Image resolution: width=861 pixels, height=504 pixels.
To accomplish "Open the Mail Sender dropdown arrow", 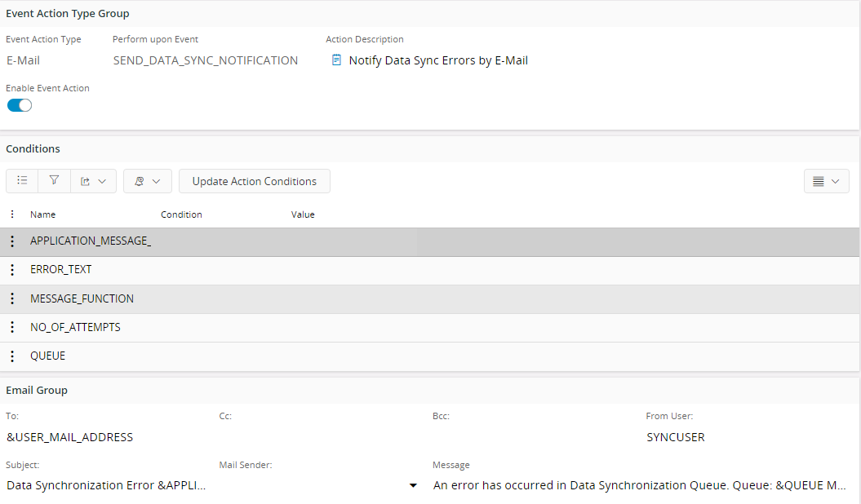I will click(413, 486).
